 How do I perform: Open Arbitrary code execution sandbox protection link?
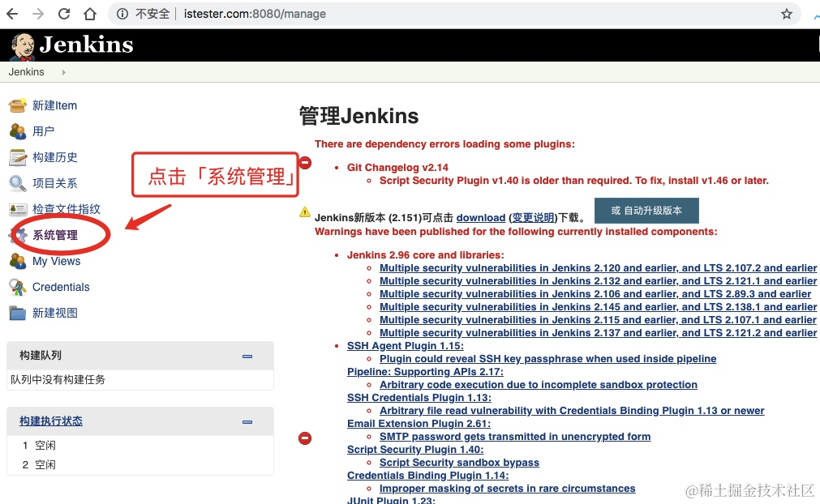539,385
